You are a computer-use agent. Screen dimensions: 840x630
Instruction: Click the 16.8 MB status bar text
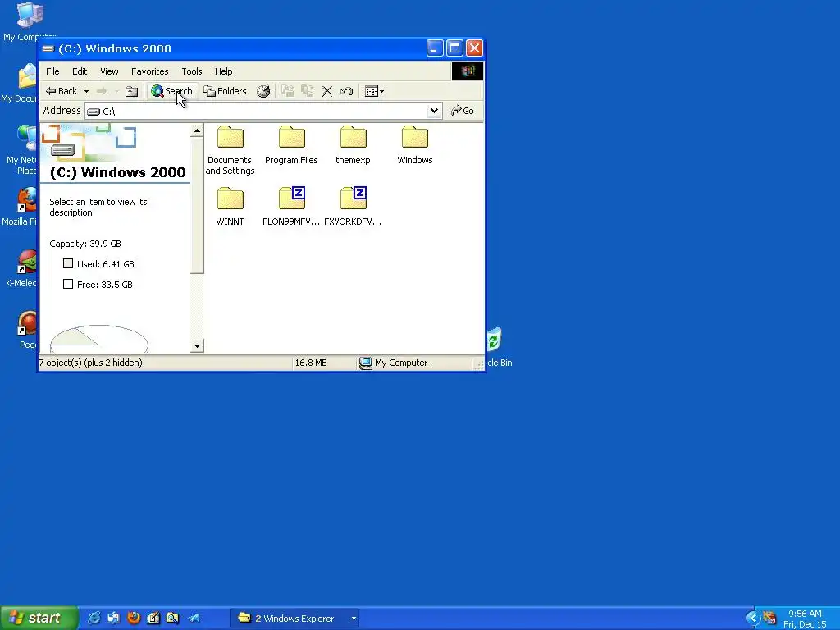click(311, 363)
